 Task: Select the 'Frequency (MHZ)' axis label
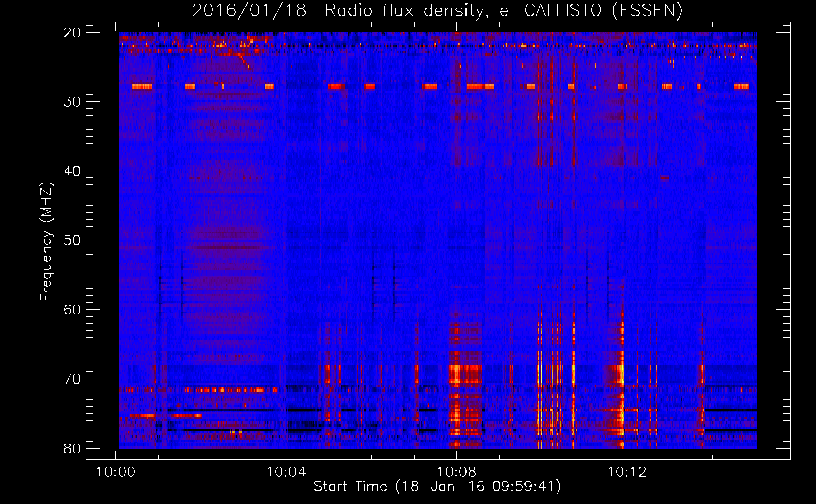click(46, 241)
